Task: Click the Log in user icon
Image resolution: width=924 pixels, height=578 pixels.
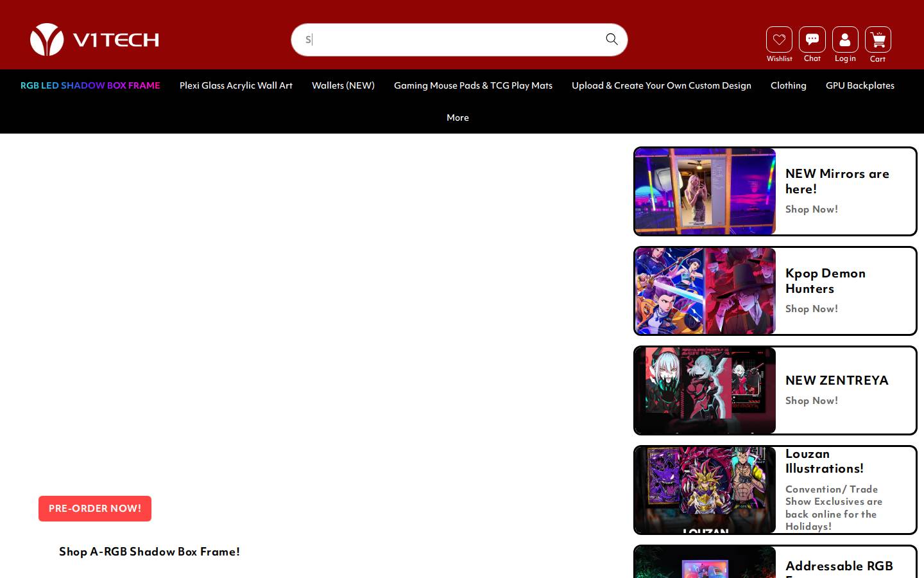Action: [x=845, y=40]
